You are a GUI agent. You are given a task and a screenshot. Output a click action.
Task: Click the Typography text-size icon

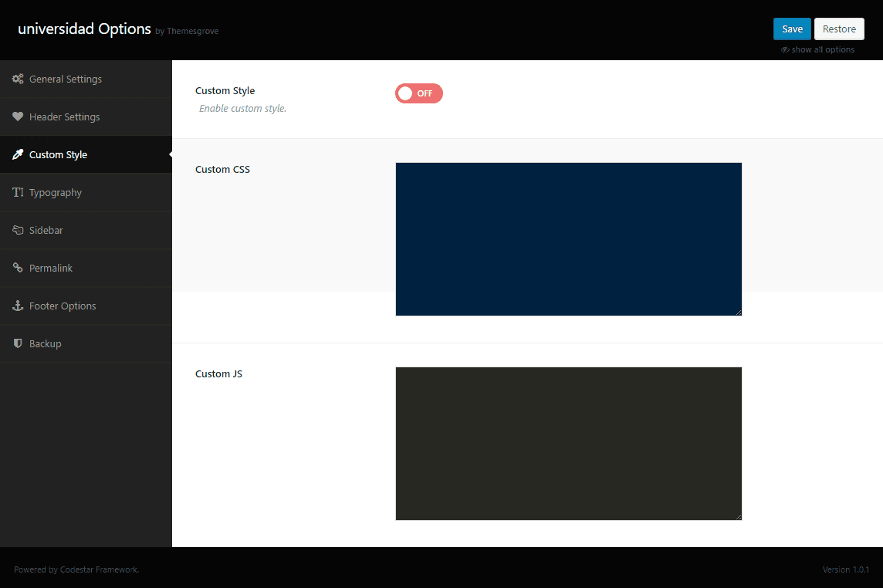18,193
